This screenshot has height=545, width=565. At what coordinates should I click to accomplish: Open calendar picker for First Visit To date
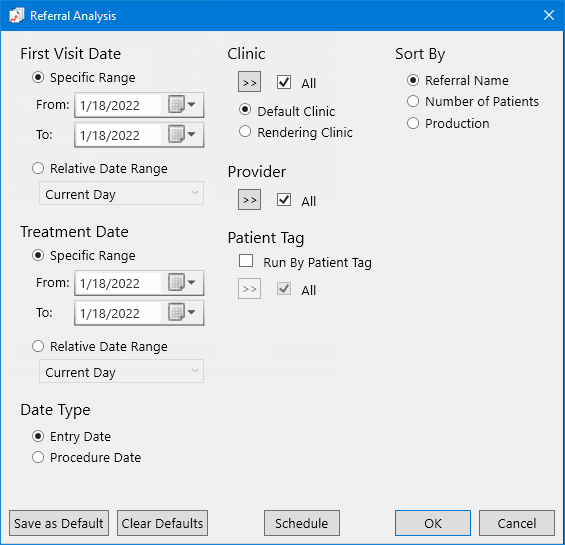tap(182, 135)
